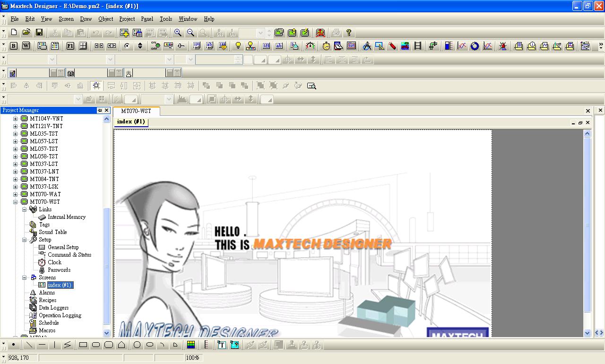Open the Tools menu

click(x=166, y=19)
